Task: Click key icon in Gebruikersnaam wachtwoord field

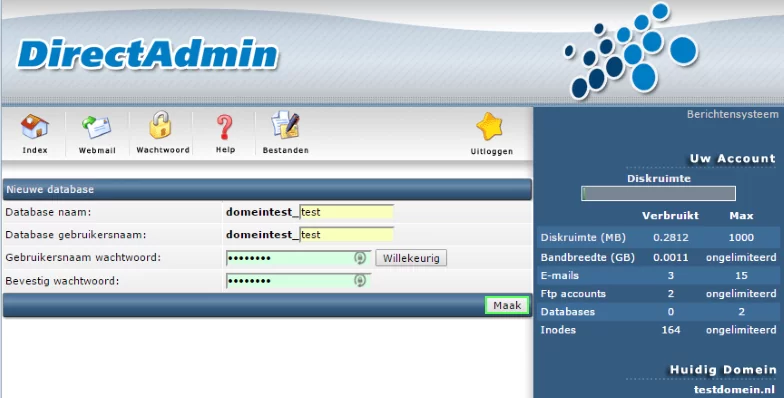Action: (x=360, y=258)
